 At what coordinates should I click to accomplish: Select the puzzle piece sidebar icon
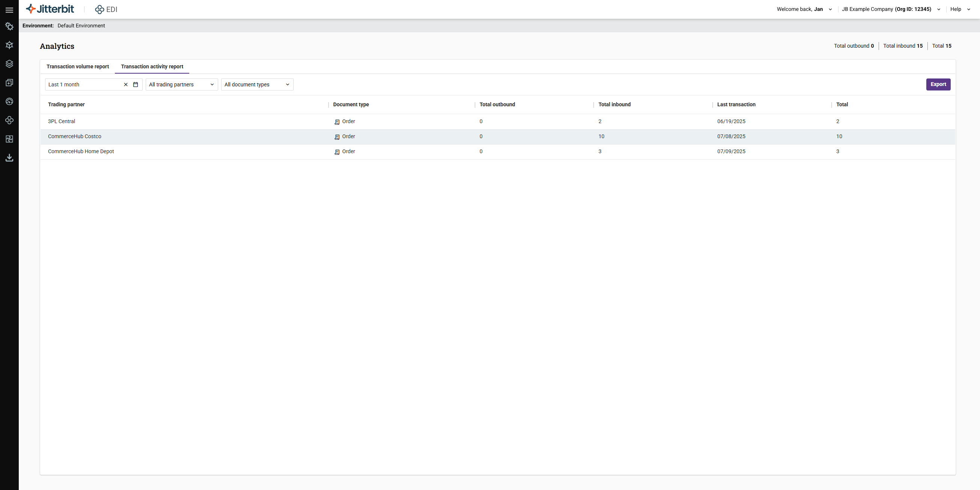[9, 139]
